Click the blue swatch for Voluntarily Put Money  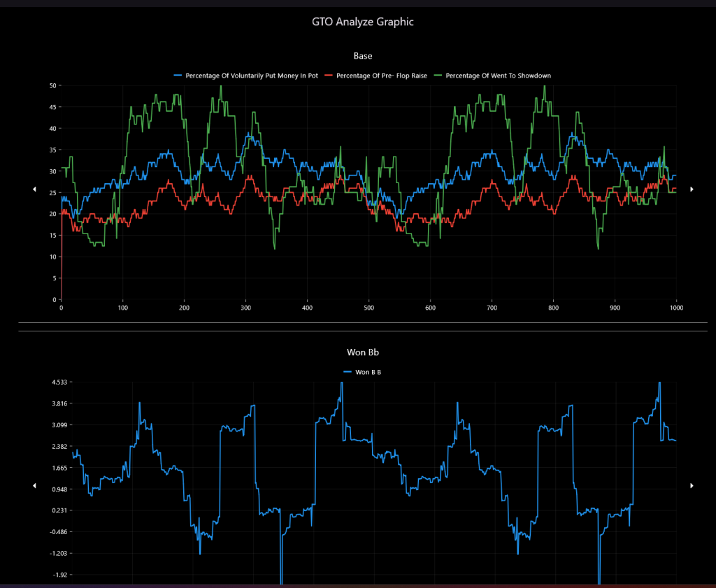178,76
